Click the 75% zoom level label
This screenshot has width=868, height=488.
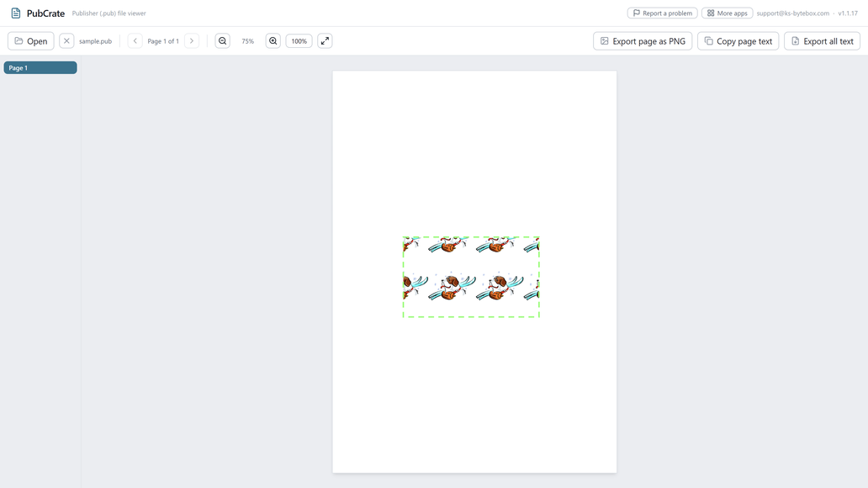click(x=247, y=41)
